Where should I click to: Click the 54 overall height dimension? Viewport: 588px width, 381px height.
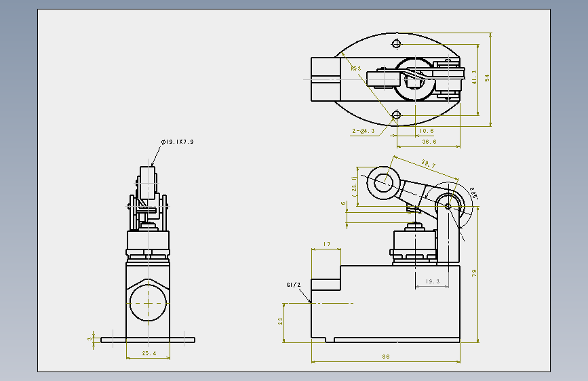[x=487, y=78]
